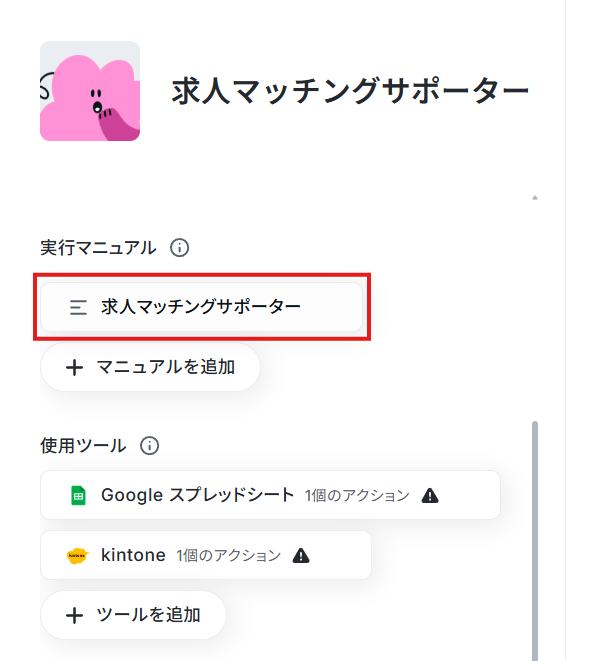Click info icon beside 使用ツール
This screenshot has height=661, width=609.
coord(149,446)
